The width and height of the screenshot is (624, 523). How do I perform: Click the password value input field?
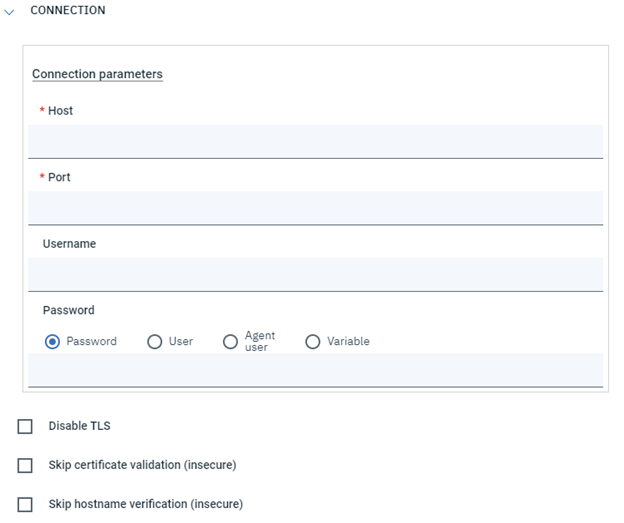pyautogui.click(x=315, y=370)
